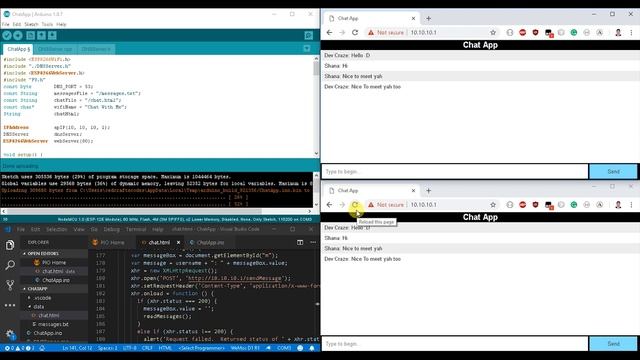Click the Arduino Upload arrow button
This screenshot has width=640, height=360.
click(x=18, y=36)
